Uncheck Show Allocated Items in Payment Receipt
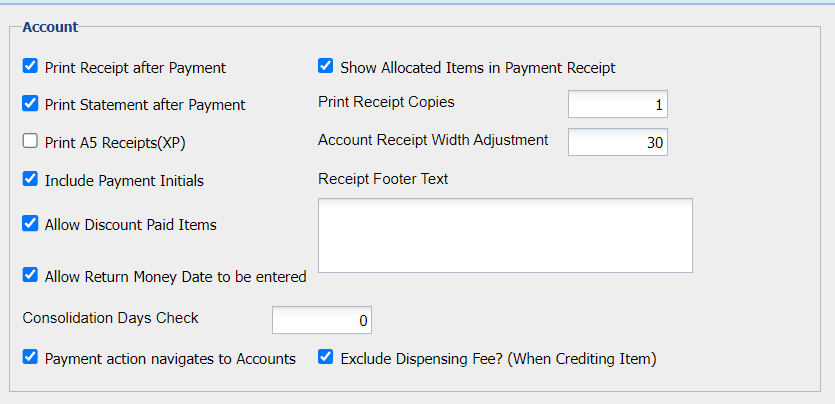The image size is (835, 404). [x=325, y=67]
